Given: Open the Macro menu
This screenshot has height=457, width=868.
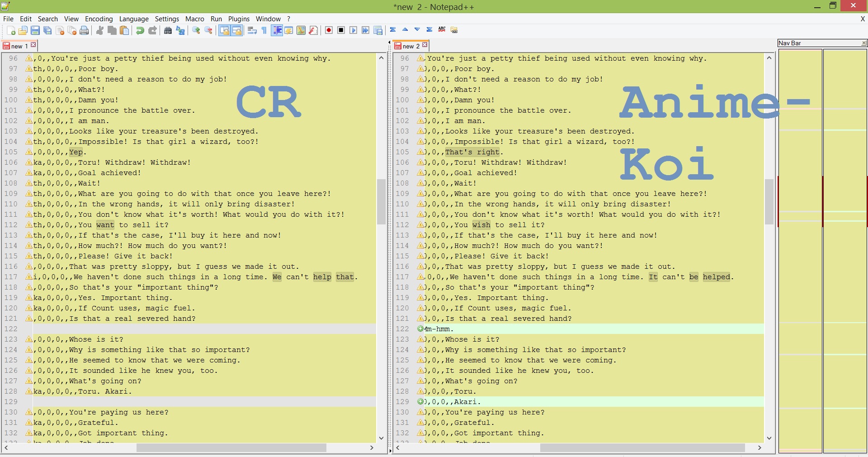Looking at the screenshot, I should pos(195,19).
